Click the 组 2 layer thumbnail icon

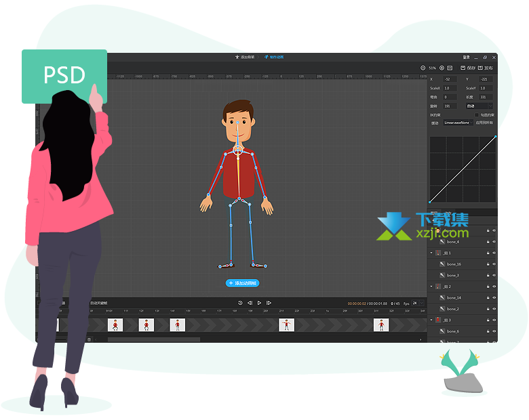coord(438,286)
